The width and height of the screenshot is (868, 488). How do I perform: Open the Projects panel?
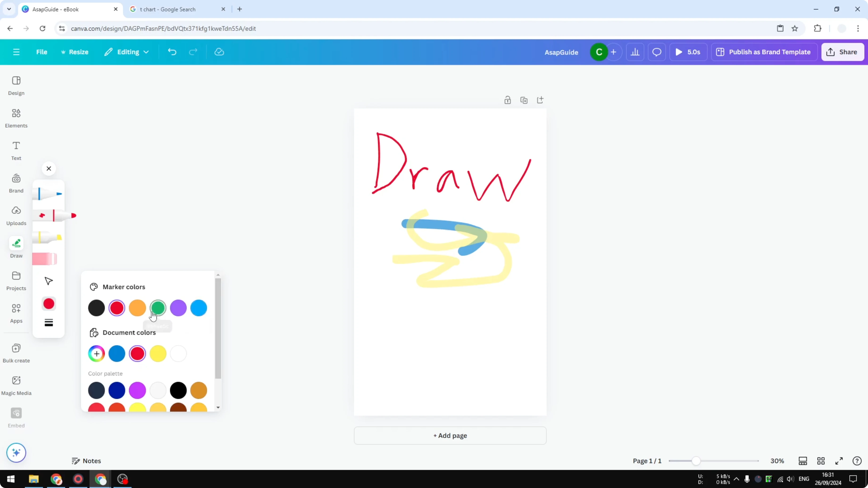tap(16, 281)
